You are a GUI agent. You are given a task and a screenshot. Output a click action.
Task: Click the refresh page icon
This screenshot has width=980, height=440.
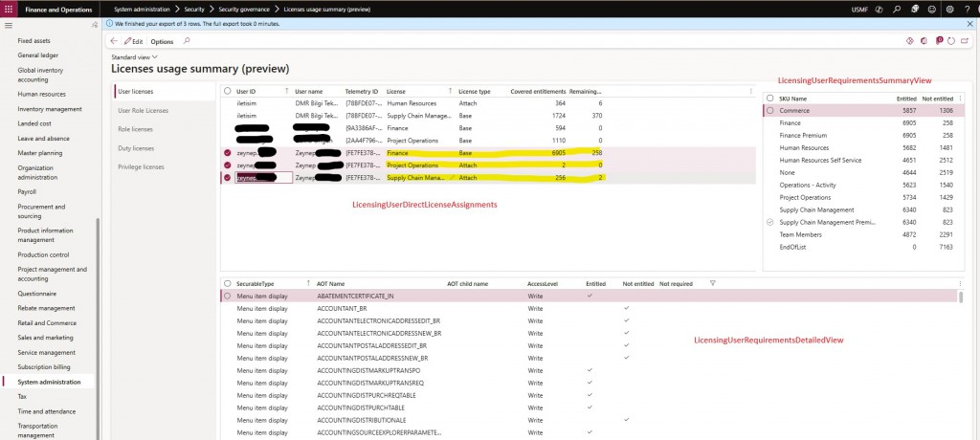pyautogui.click(x=951, y=41)
